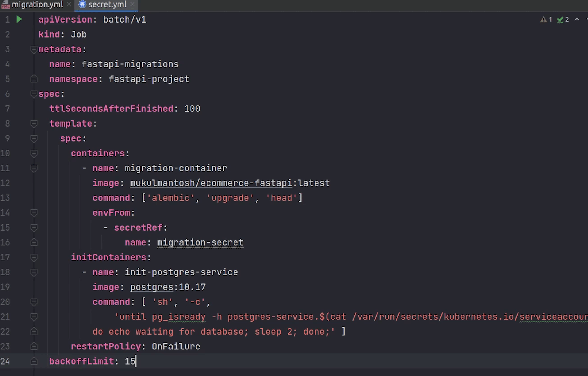
Task: Close the secret.yml tab
Action: click(132, 4)
